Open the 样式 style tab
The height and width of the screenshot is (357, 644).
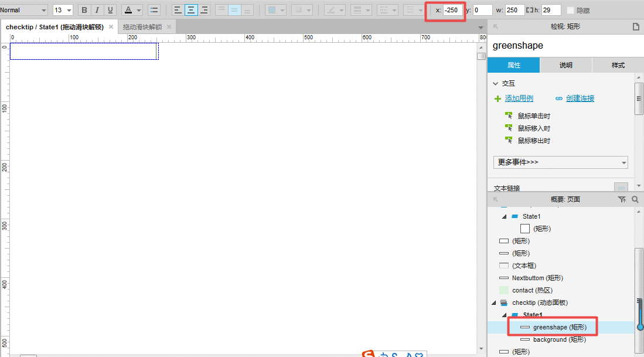point(618,65)
